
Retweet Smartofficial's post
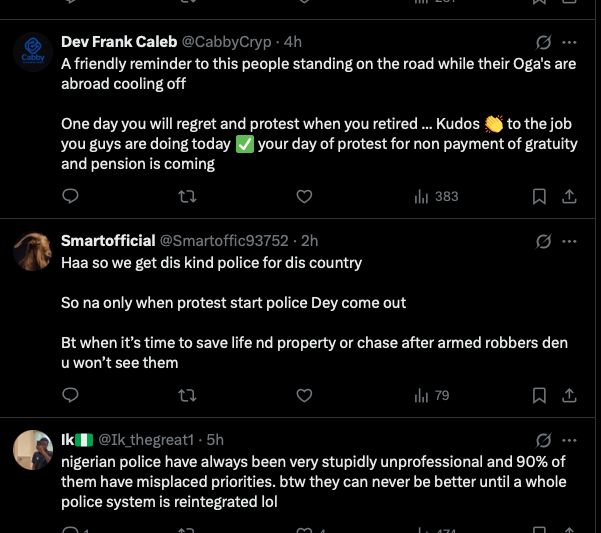(186, 395)
